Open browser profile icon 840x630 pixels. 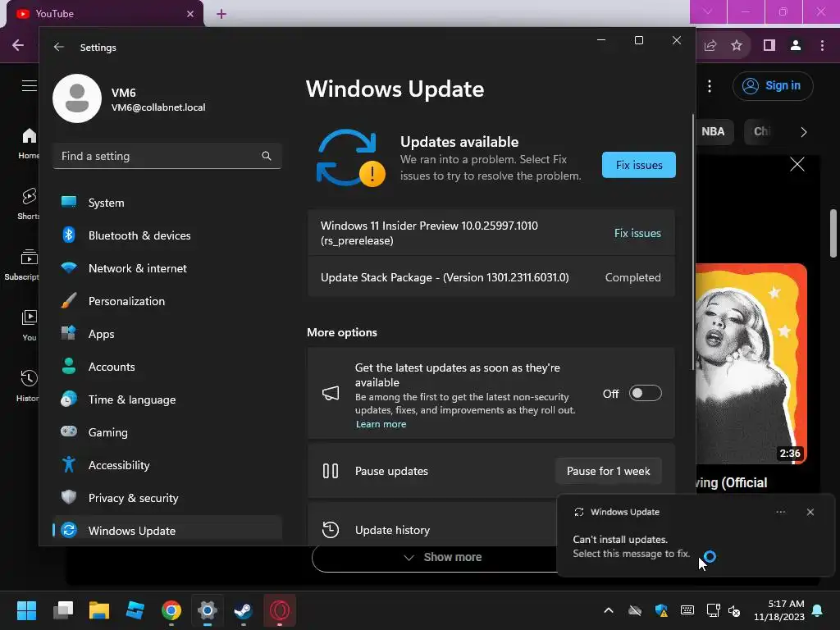pyautogui.click(x=796, y=46)
